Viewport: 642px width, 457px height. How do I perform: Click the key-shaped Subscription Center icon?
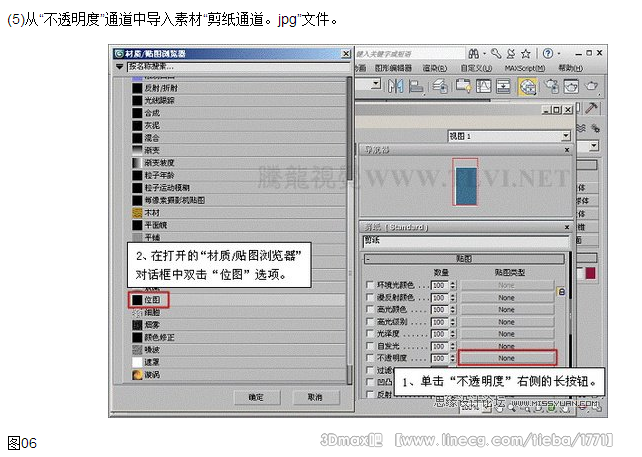[x=496, y=54]
